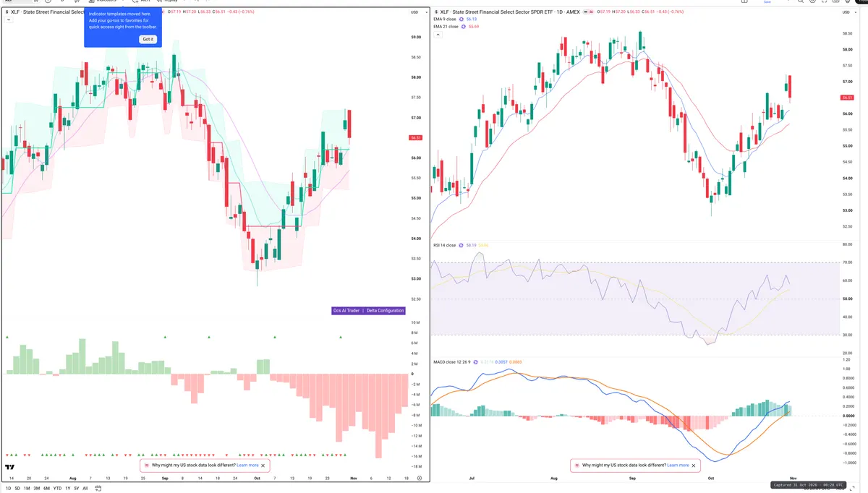The image size is (868, 493).
Task: Click the red 56.51 price label on left axis
Action: click(x=415, y=137)
